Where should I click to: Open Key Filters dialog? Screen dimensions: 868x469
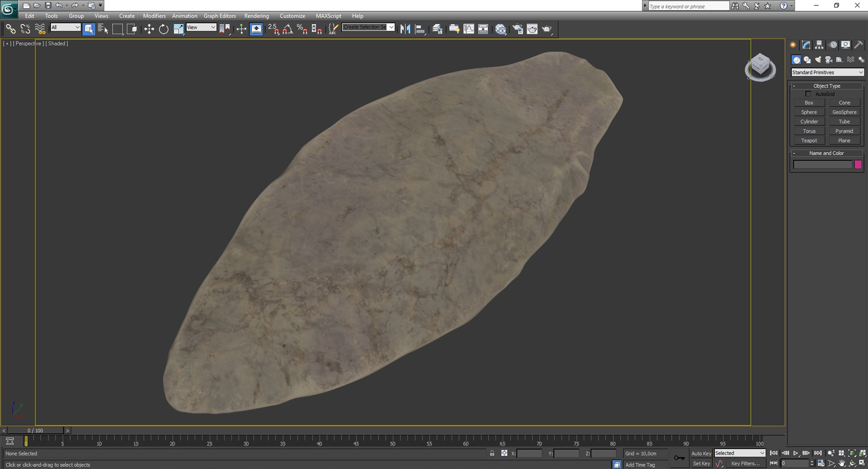click(x=745, y=464)
